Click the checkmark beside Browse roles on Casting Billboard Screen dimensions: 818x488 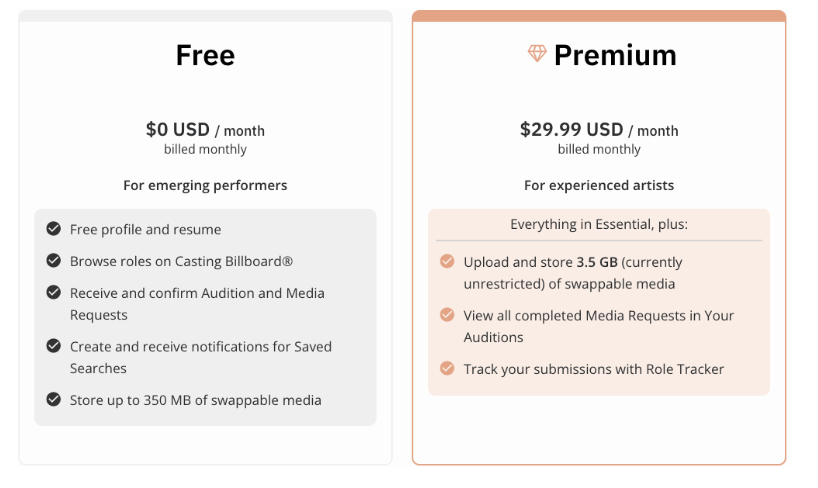(x=53, y=260)
